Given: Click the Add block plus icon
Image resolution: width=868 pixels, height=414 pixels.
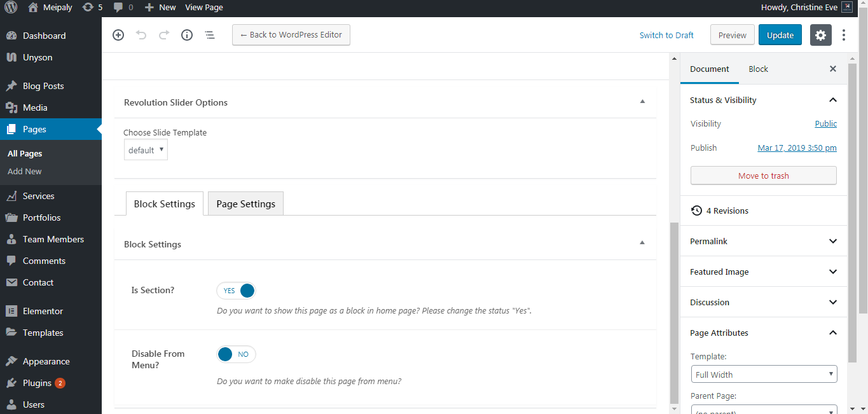Looking at the screenshot, I should [x=118, y=35].
